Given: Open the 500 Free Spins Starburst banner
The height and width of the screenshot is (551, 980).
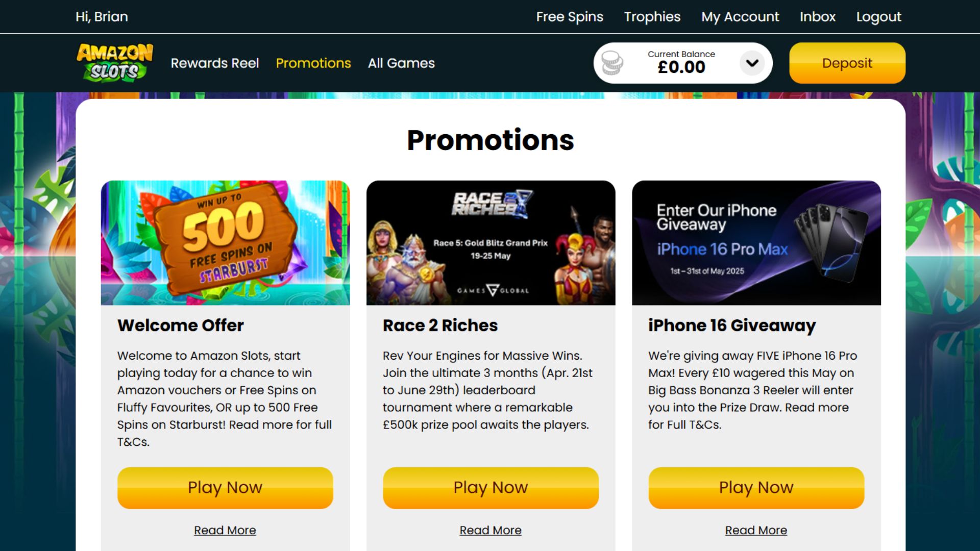Looking at the screenshot, I should pos(225,243).
